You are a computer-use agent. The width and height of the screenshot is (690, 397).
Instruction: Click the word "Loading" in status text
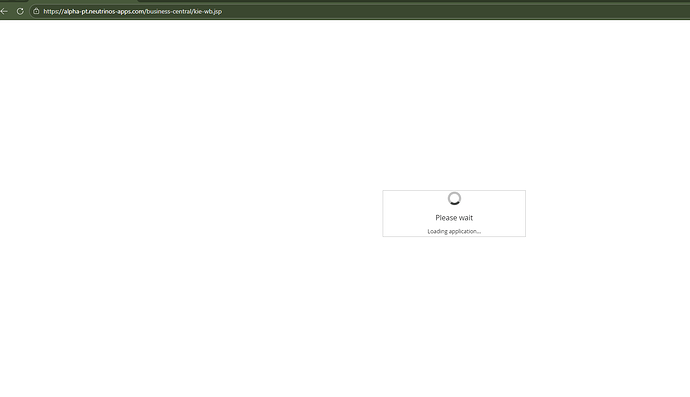click(437, 232)
